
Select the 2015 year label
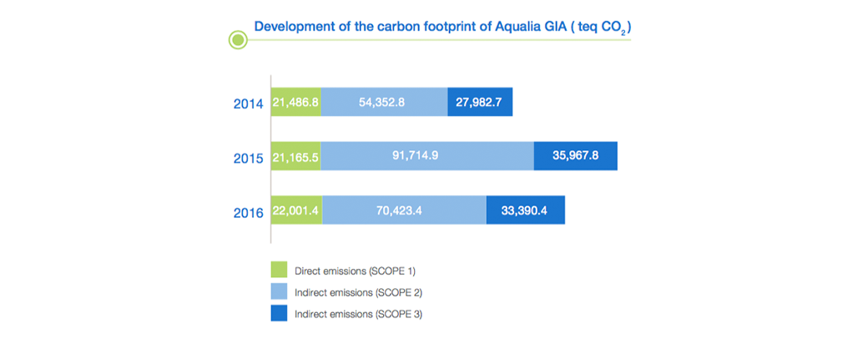248,157
